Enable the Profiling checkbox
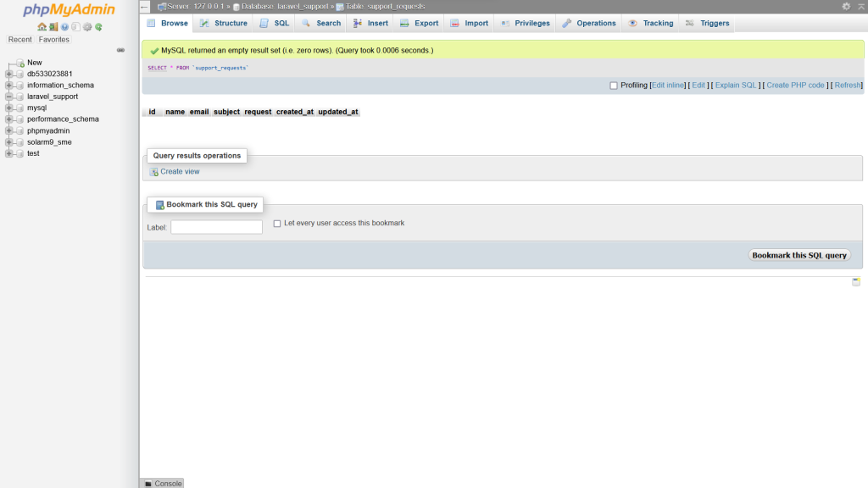Image resolution: width=868 pixels, height=488 pixels. tap(614, 86)
